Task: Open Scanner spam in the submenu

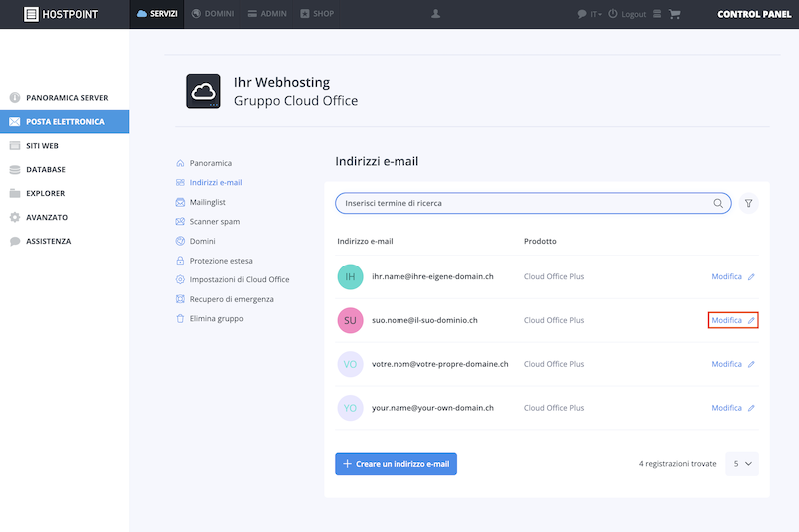Action: (x=208, y=222)
